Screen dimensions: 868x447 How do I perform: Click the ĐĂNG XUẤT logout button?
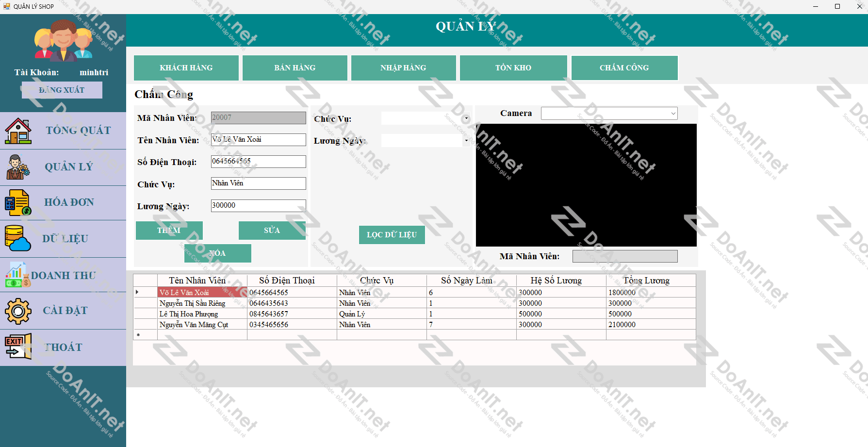(62, 90)
